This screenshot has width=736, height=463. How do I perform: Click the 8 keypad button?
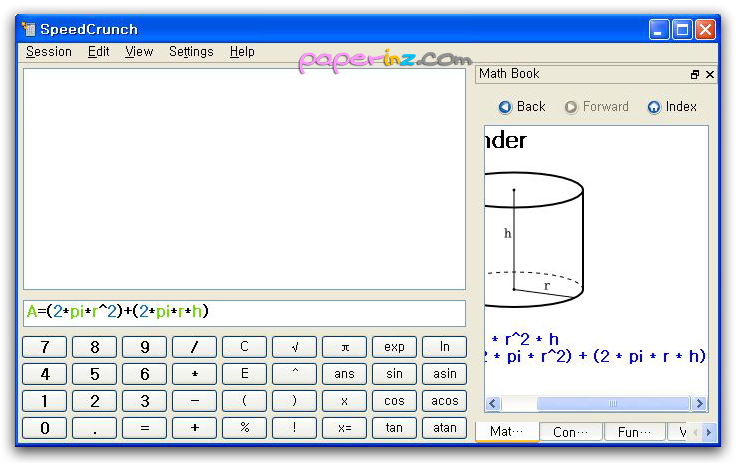[x=95, y=347]
